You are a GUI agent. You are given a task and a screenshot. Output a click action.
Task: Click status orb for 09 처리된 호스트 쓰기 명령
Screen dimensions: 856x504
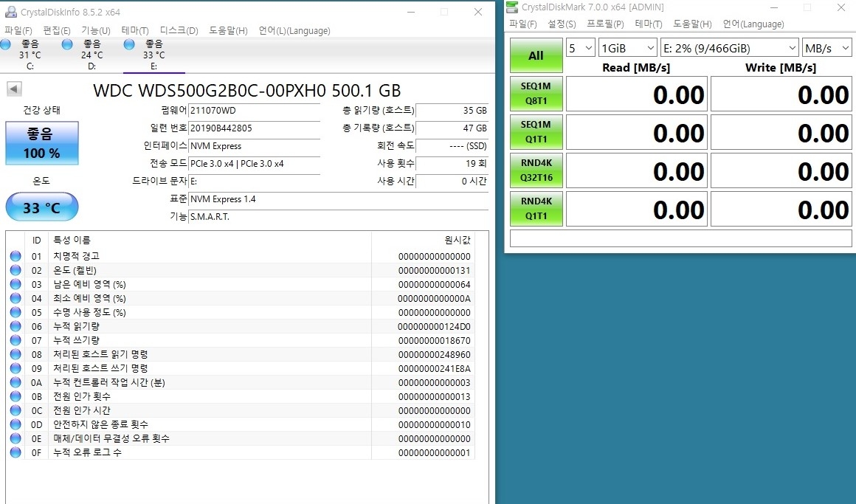(15, 368)
